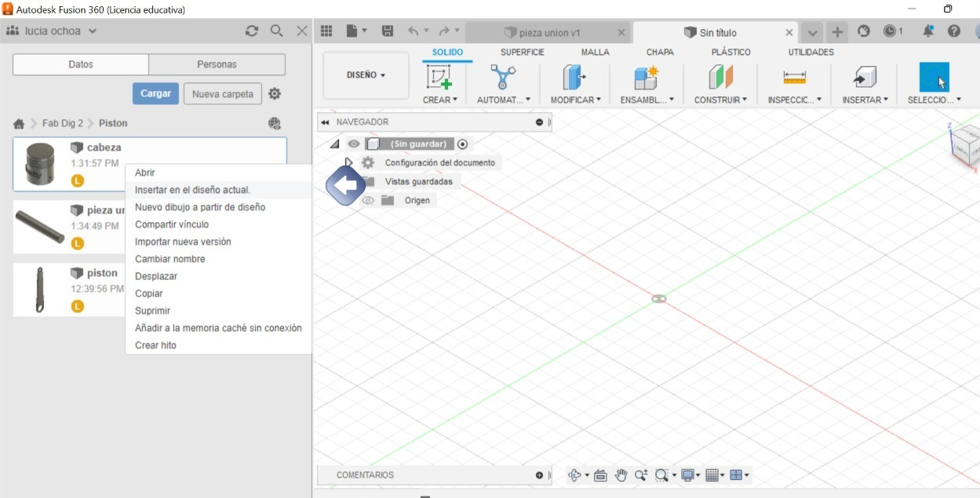Close the 'Sin título' tab

point(790,32)
